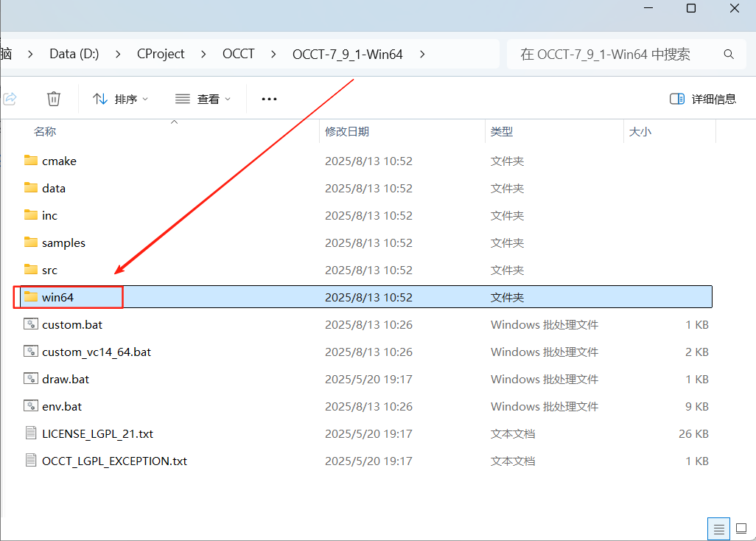Select the win64 folder icon
The height and width of the screenshot is (541, 756).
pyautogui.click(x=31, y=296)
